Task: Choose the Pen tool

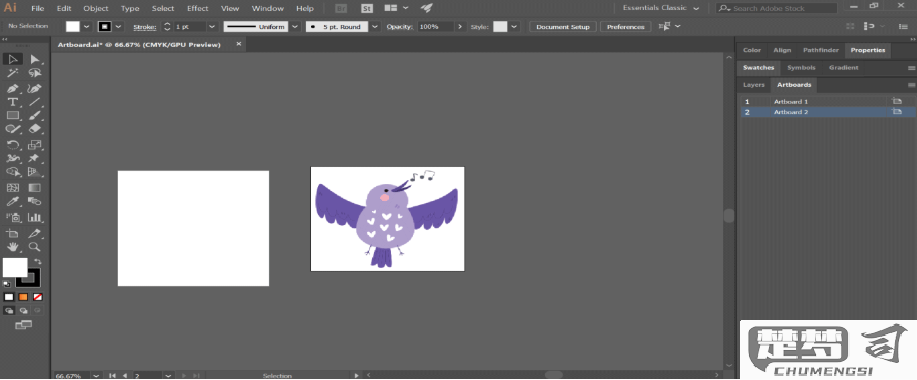Action: 13,88
